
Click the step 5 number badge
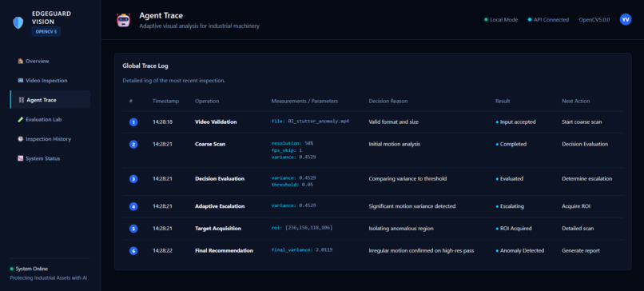coord(133,229)
